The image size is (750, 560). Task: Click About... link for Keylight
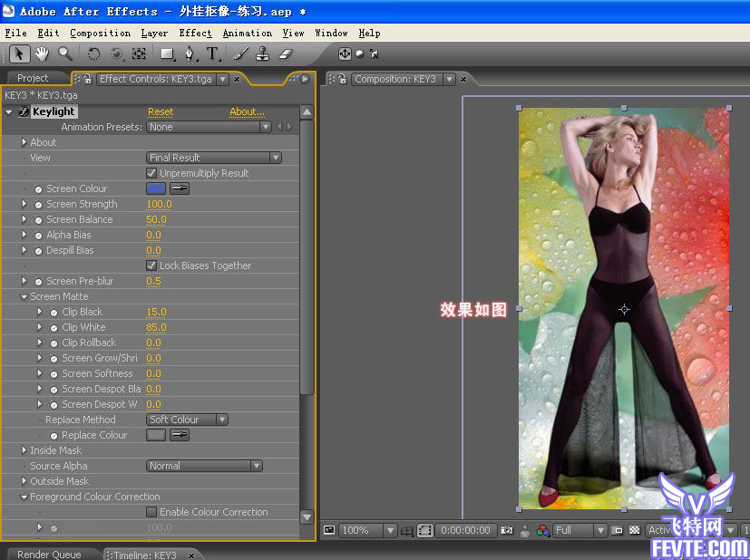247,111
